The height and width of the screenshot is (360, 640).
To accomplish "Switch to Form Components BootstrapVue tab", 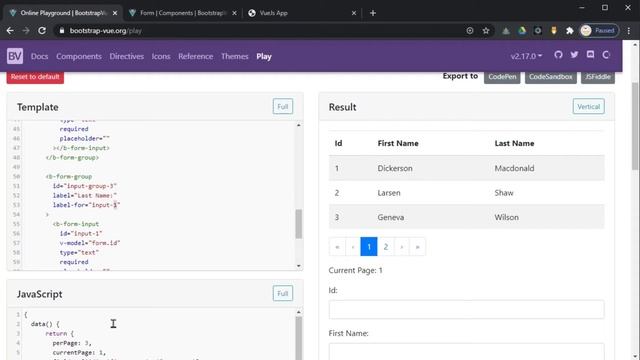I will pyautogui.click(x=183, y=13).
